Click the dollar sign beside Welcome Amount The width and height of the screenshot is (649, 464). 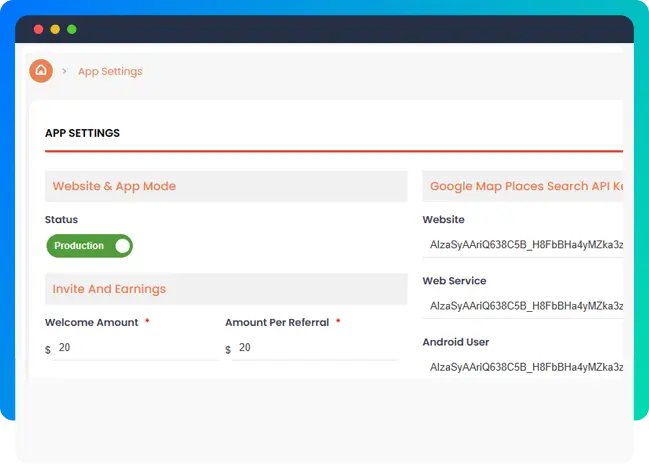(x=48, y=349)
